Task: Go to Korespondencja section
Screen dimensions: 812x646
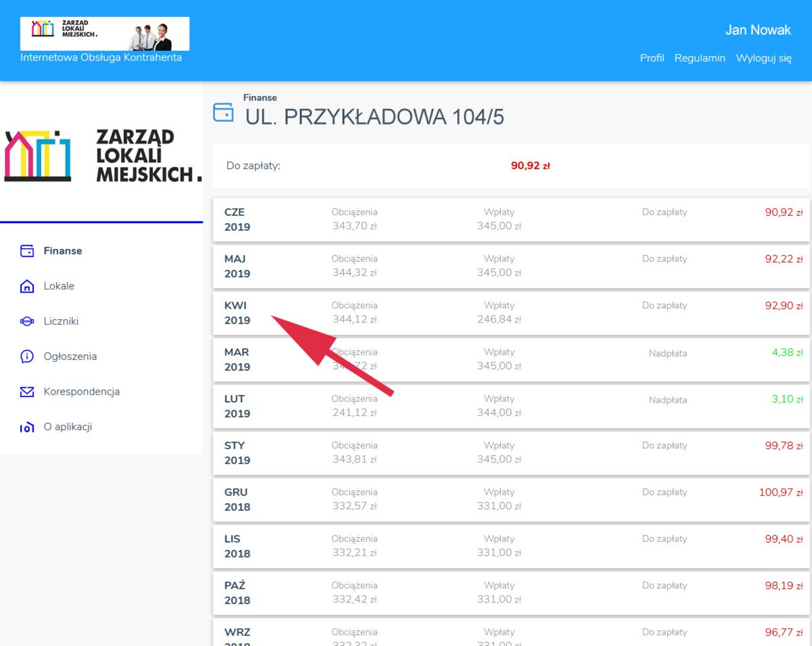Action: [x=81, y=392]
